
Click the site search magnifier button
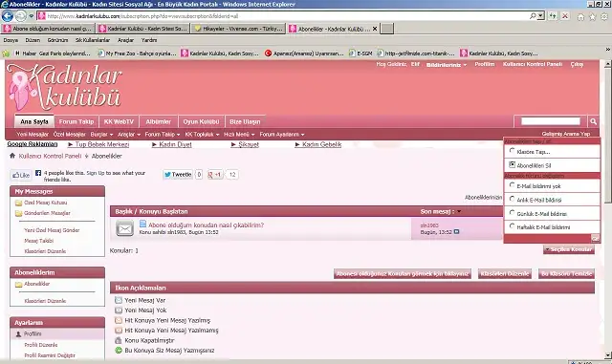(593, 121)
